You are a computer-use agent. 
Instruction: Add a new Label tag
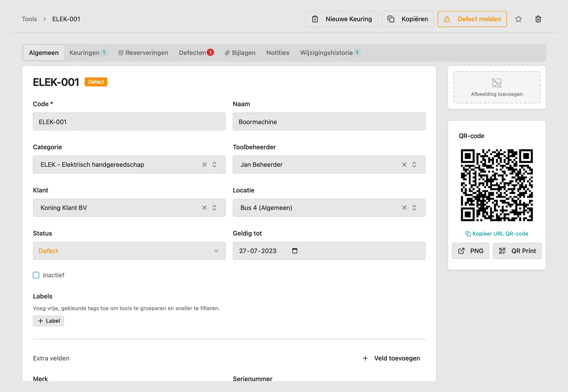tap(49, 321)
